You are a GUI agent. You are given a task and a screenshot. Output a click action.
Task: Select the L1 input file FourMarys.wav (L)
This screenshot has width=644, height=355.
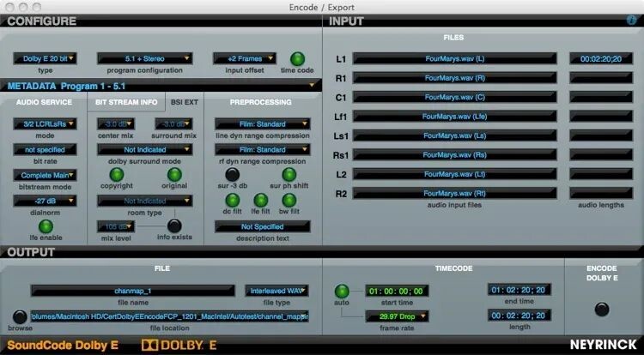click(x=454, y=58)
